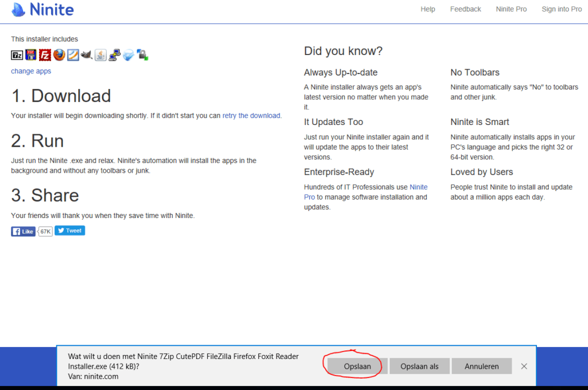Click Sign into Pro
Image resolution: width=588 pixels, height=390 pixels.
[562, 9]
